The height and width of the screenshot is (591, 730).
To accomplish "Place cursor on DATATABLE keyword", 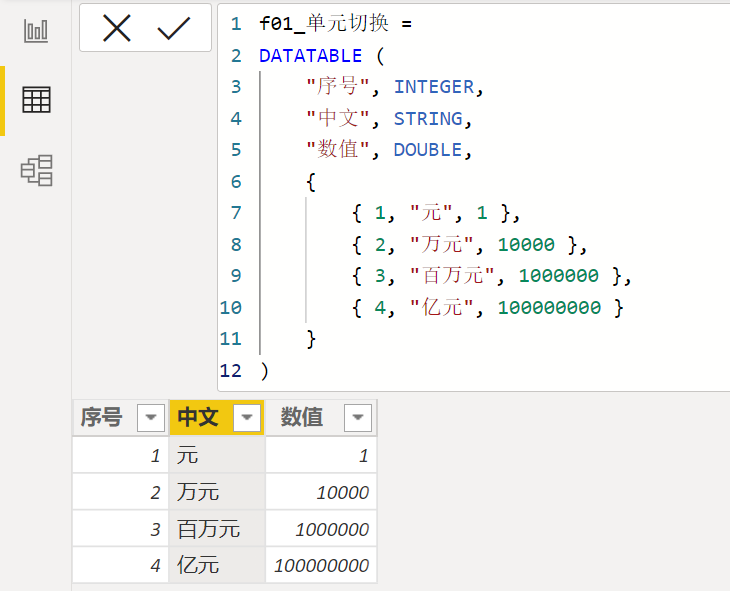I will point(311,56).
